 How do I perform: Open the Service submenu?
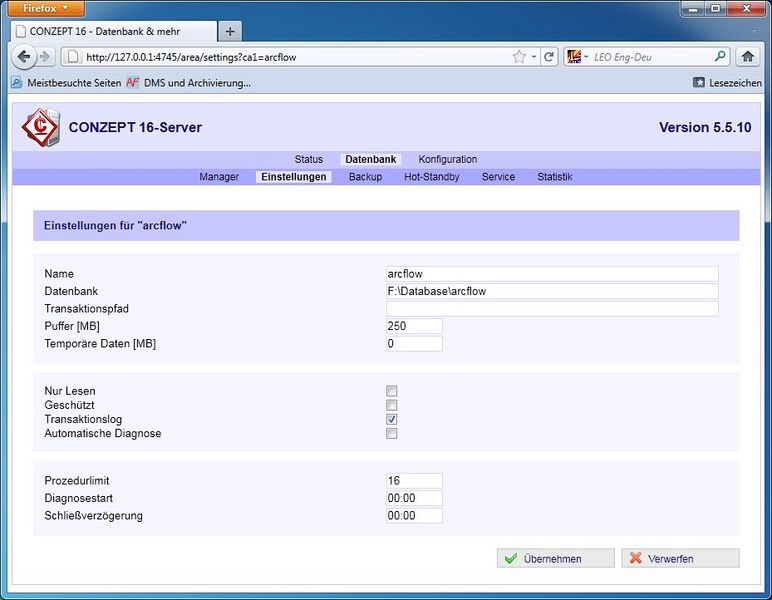pyautogui.click(x=498, y=177)
